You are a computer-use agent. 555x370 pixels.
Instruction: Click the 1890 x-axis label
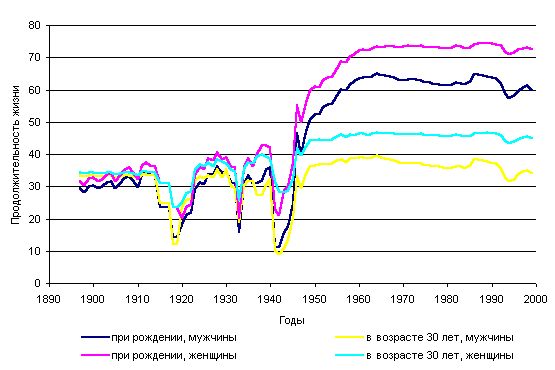(48, 299)
